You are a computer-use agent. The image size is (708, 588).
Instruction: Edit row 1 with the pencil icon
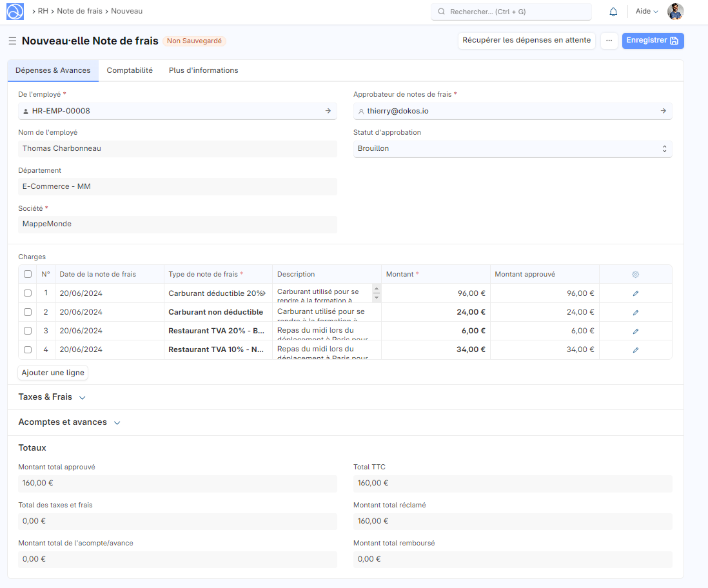pos(635,293)
